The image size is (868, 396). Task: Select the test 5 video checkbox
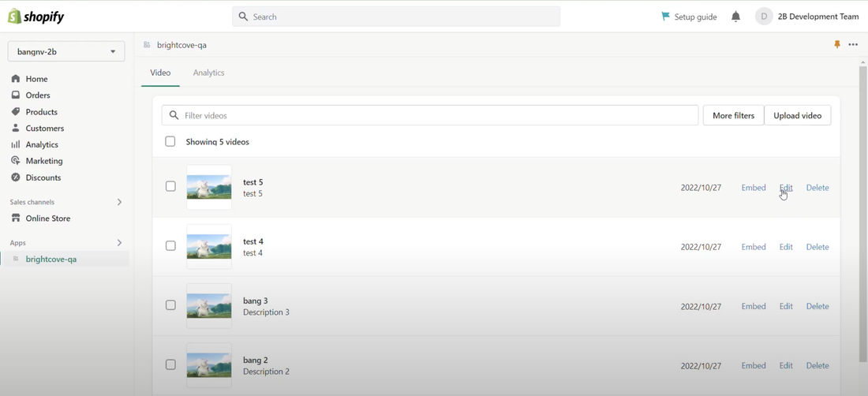click(x=170, y=187)
